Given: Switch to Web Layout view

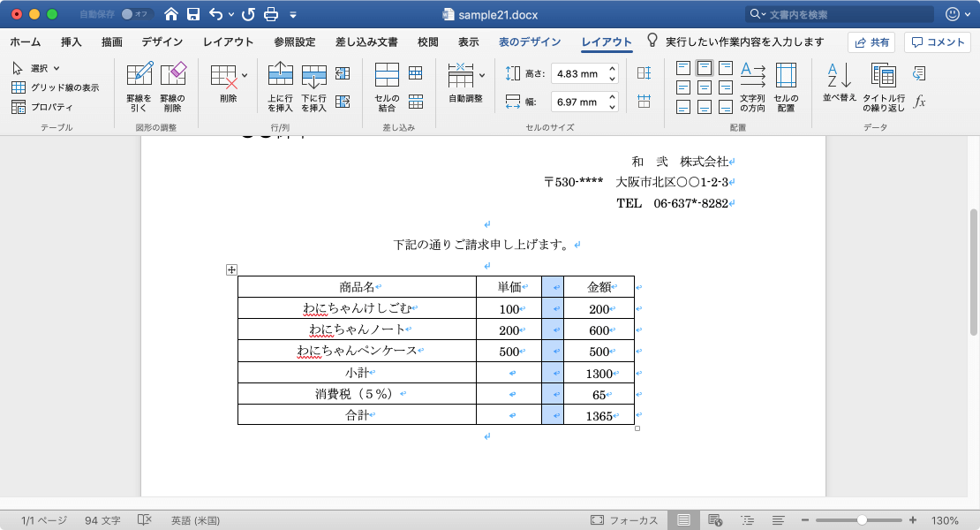Looking at the screenshot, I should [x=715, y=520].
